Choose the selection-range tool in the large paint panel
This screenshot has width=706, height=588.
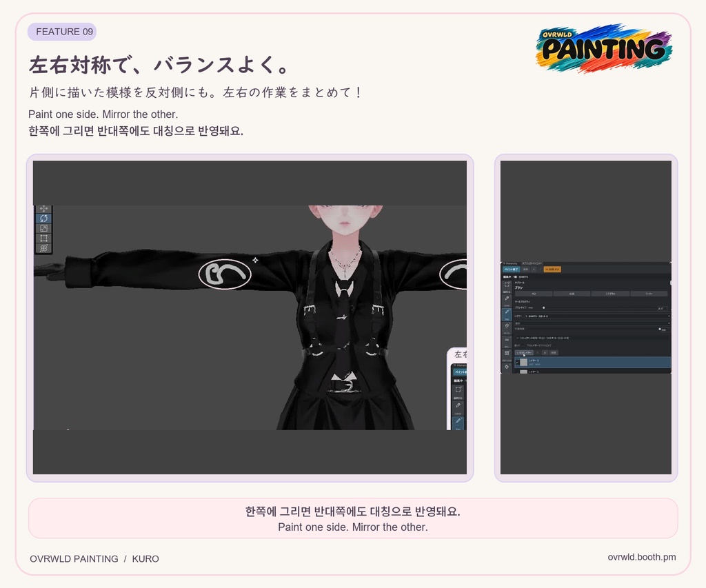507,287
